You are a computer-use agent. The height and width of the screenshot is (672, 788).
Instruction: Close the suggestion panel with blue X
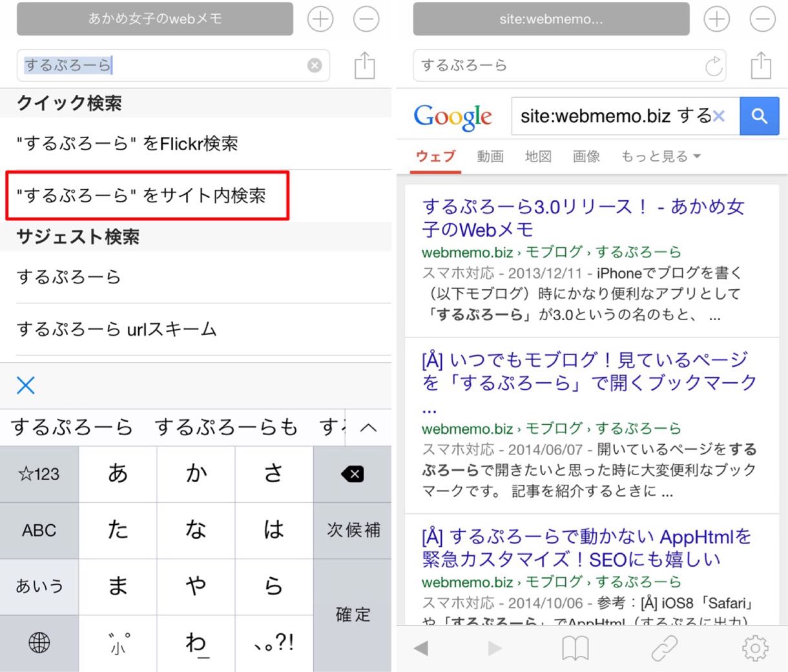point(26,385)
